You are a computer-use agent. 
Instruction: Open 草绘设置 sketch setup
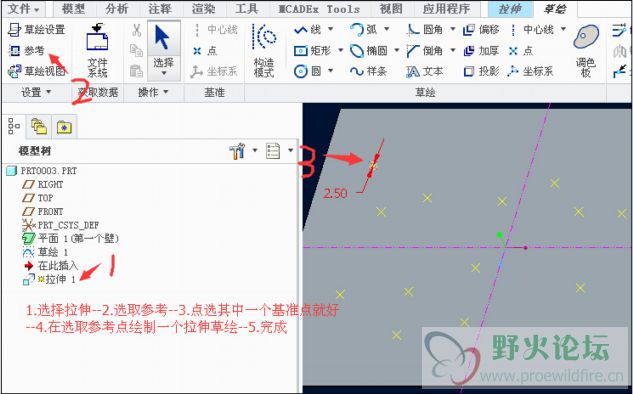pyautogui.click(x=37, y=29)
